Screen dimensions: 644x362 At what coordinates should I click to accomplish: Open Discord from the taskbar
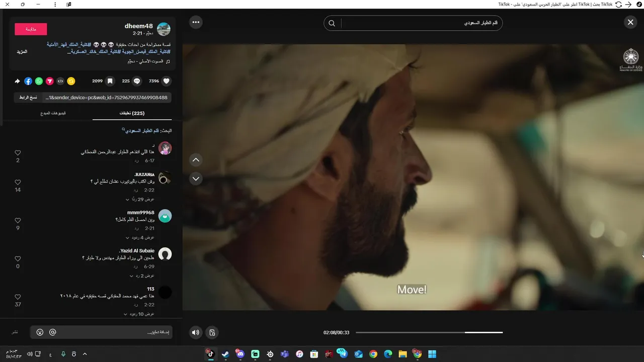coord(240,354)
